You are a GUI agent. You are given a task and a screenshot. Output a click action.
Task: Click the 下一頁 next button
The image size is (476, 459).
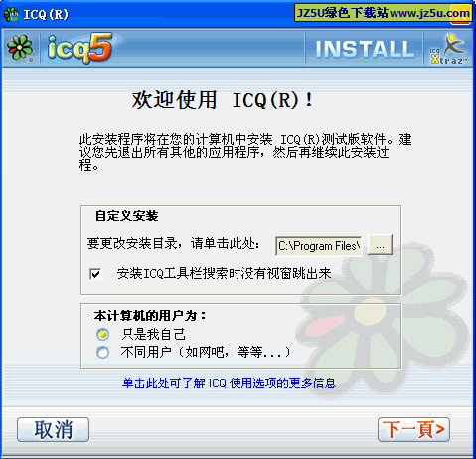[x=413, y=430]
